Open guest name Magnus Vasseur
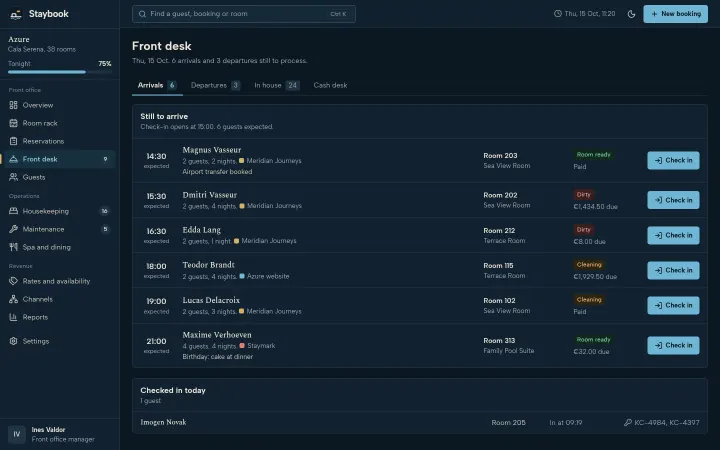This screenshot has width=720, height=450. (212, 150)
